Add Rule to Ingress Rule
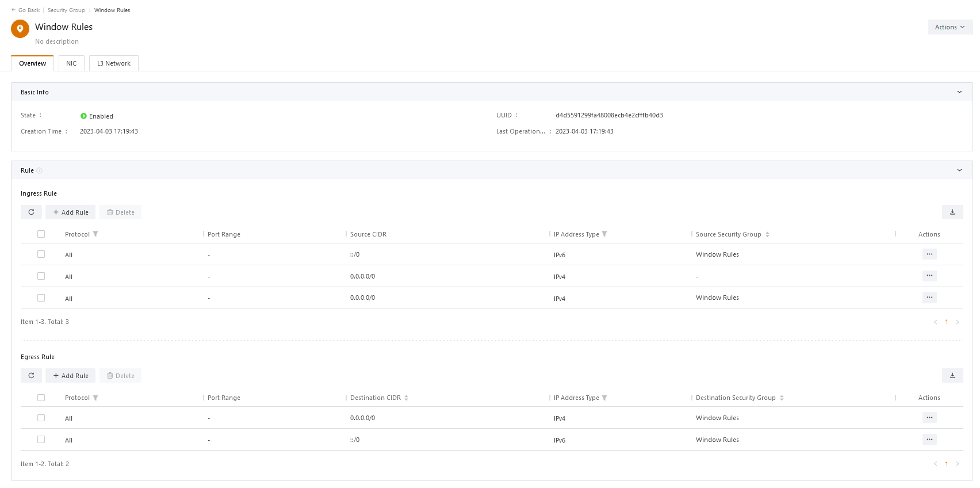This screenshot has height=488, width=980. pyautogui.click(x=71, y=212)
